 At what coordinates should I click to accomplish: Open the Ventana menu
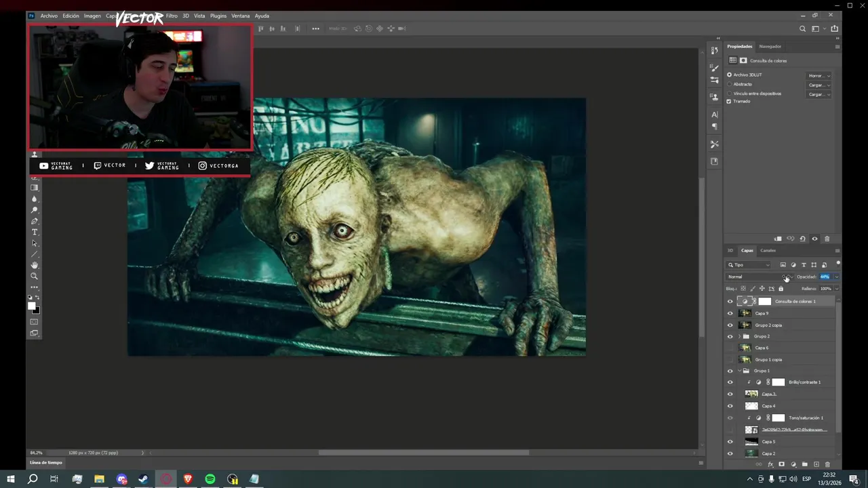240,16
